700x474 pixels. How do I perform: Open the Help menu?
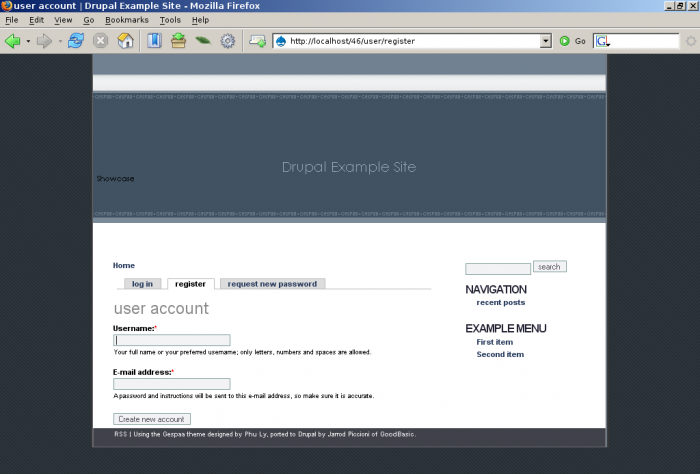pos(200,20)
